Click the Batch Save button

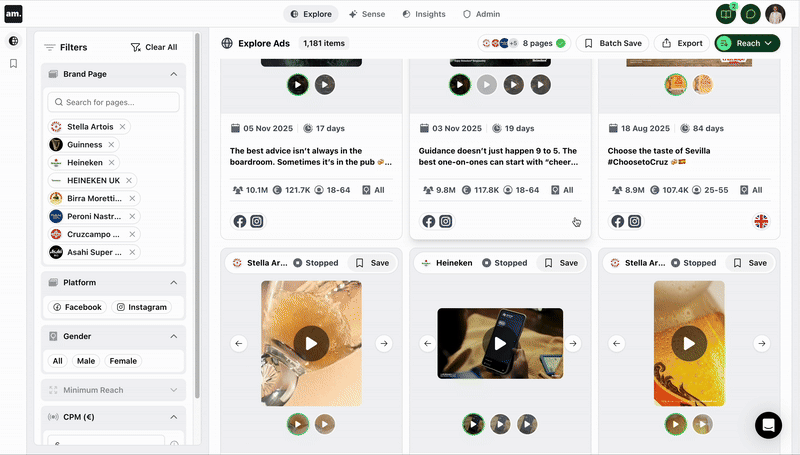612,43
